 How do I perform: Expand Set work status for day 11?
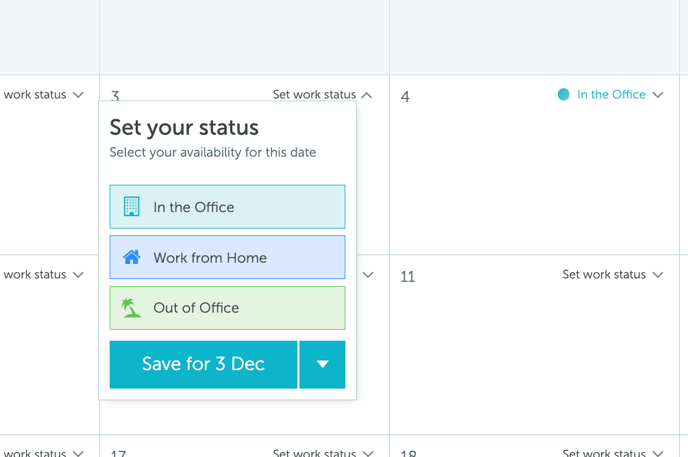(x=613, y=275)
